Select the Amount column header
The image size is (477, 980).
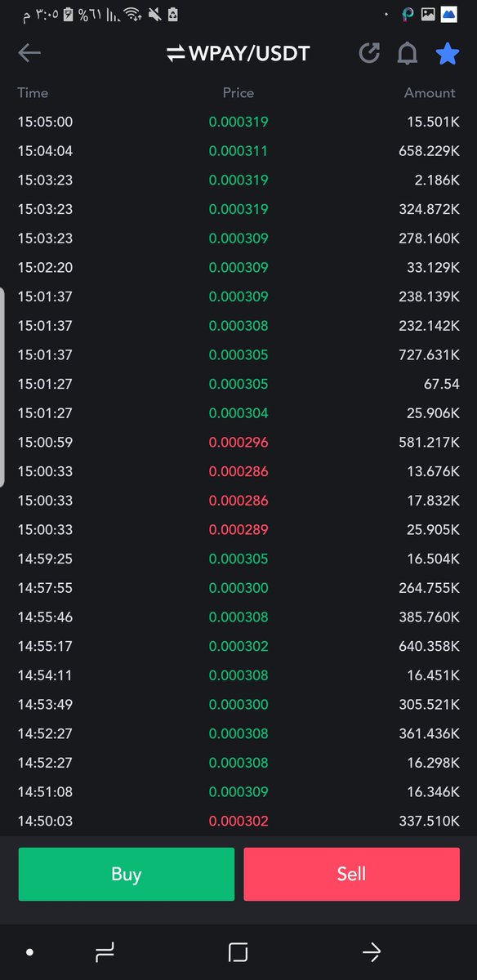(430, 93)
